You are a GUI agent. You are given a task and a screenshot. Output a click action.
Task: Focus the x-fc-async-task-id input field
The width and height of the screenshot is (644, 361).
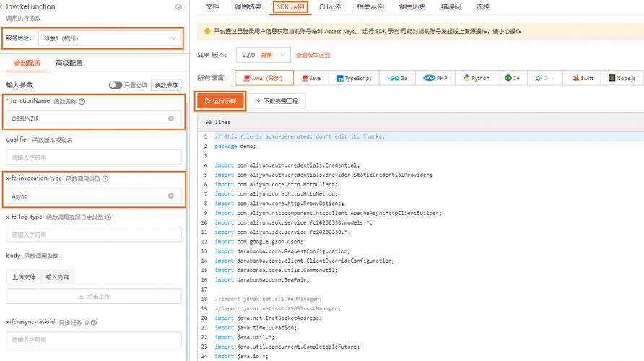94,339
